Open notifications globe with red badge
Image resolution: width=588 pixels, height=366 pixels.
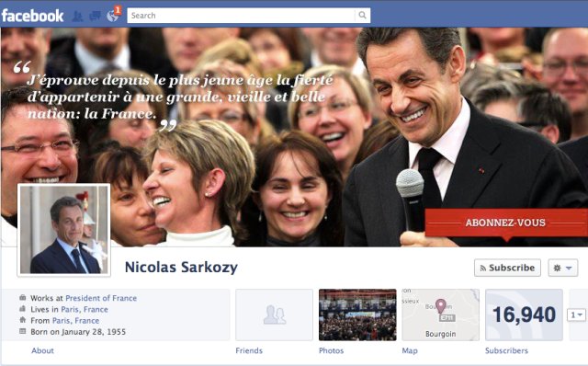tap(113, 16)
